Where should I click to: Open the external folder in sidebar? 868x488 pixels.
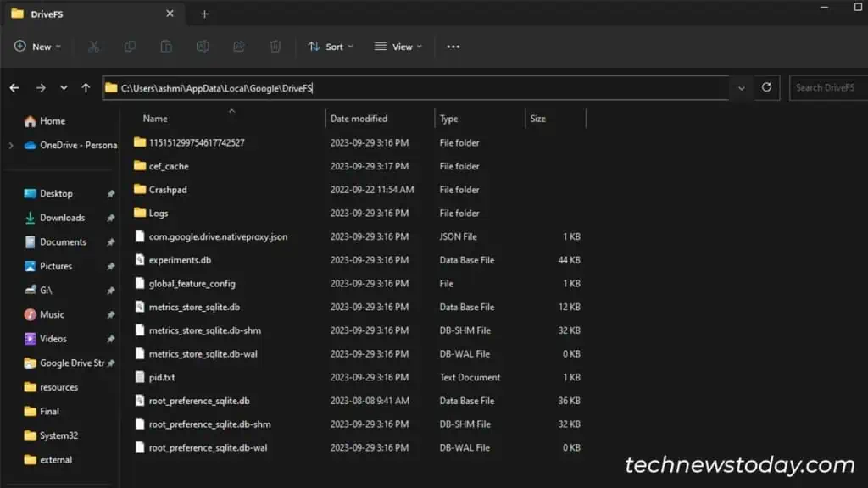coord(48,460)
